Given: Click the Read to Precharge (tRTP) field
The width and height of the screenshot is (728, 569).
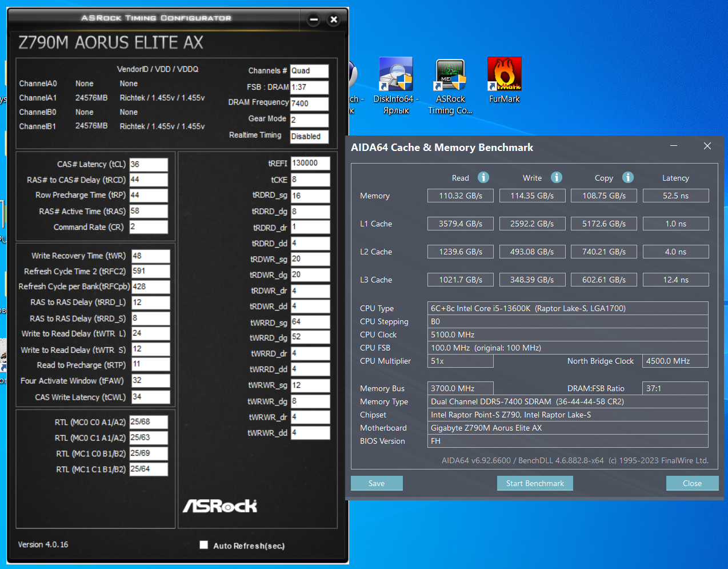Looking at the screenshot, I should pos(151,364).
